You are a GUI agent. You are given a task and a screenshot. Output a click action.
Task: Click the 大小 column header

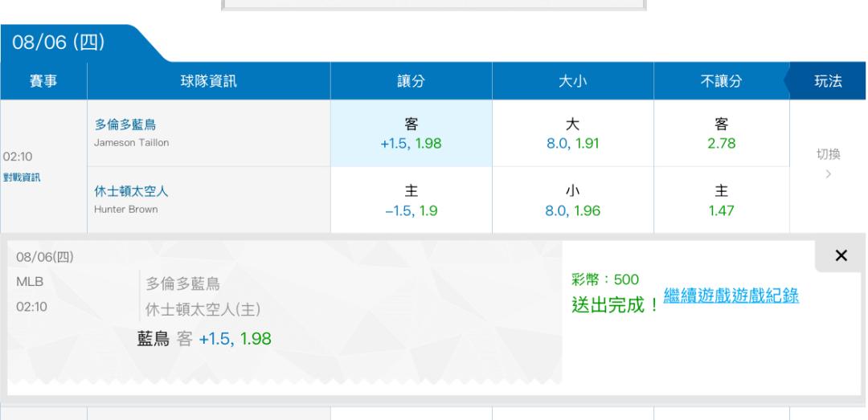click(572, 81)
